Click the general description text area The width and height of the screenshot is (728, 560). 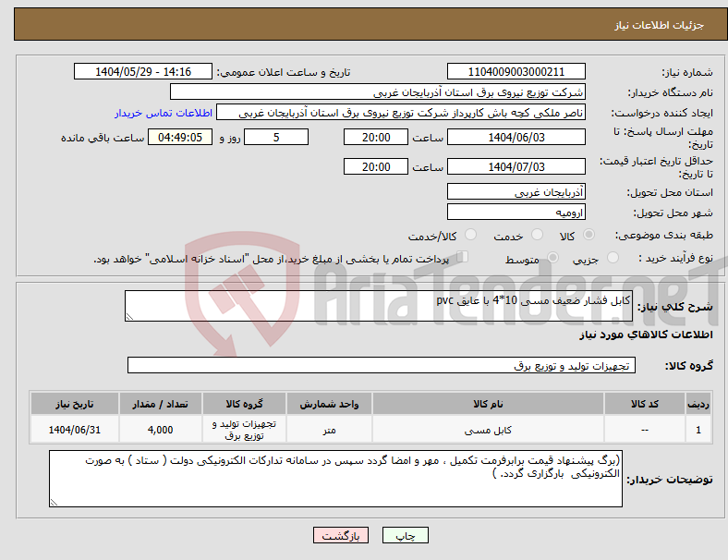379,306
